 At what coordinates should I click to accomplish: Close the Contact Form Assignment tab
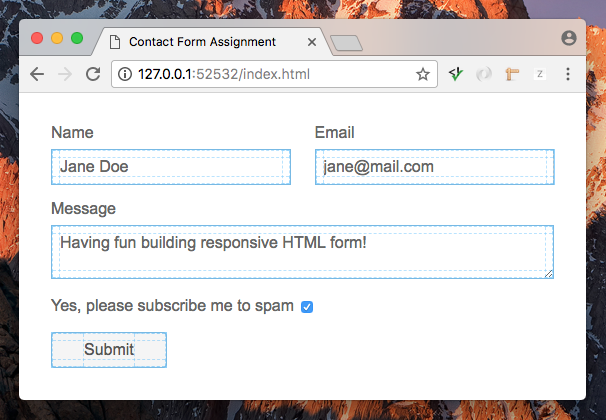coord(312,42)
